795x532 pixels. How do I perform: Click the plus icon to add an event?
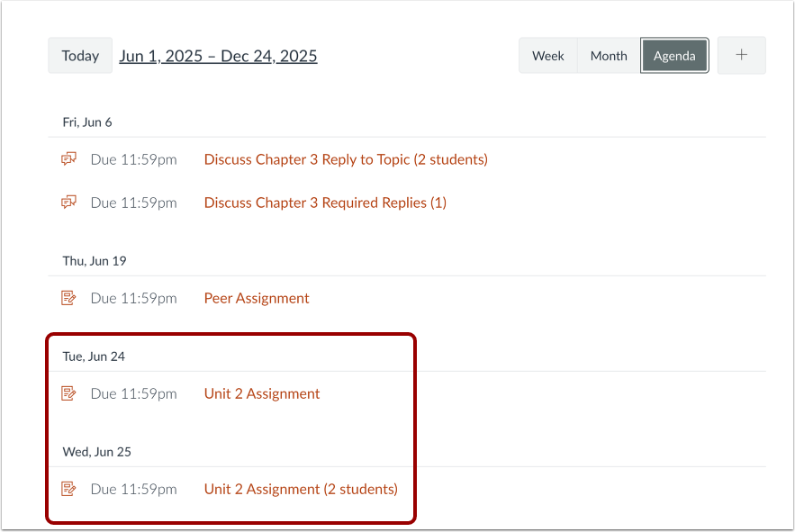pos(740,55)
